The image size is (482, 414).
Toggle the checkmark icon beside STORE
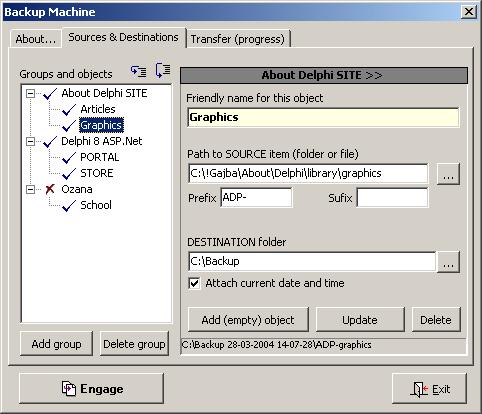coord(69,173)
